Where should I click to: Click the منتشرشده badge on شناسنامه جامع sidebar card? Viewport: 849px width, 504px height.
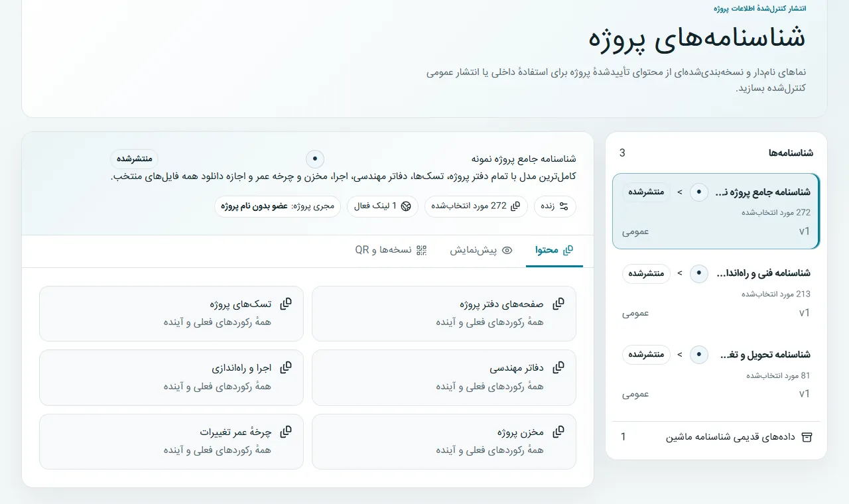click(x=646, y=192)
